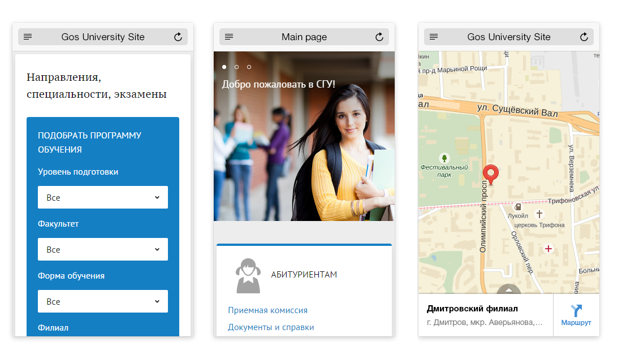Viewport: 622px width, 364px height.
Task: Click reload icon above the map
Action: coord(584,37)
